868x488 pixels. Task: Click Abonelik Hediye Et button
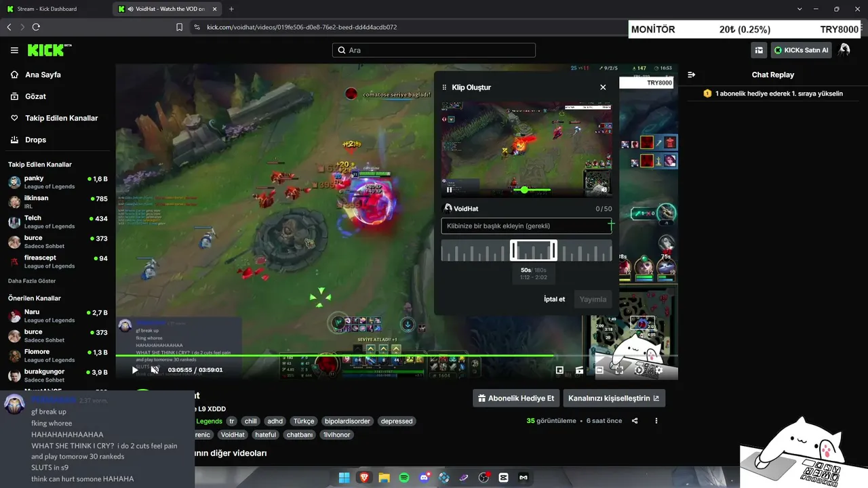click(x=515, y=398)
